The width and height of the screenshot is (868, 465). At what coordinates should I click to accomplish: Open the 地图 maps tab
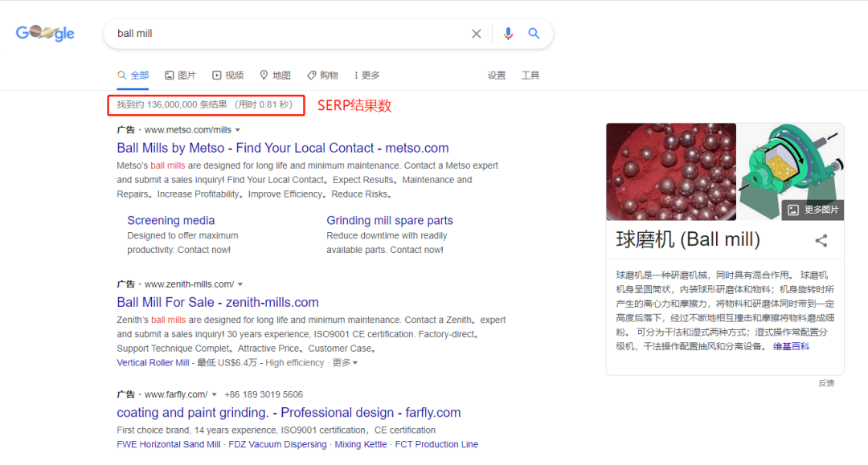[x=275, y=75]
